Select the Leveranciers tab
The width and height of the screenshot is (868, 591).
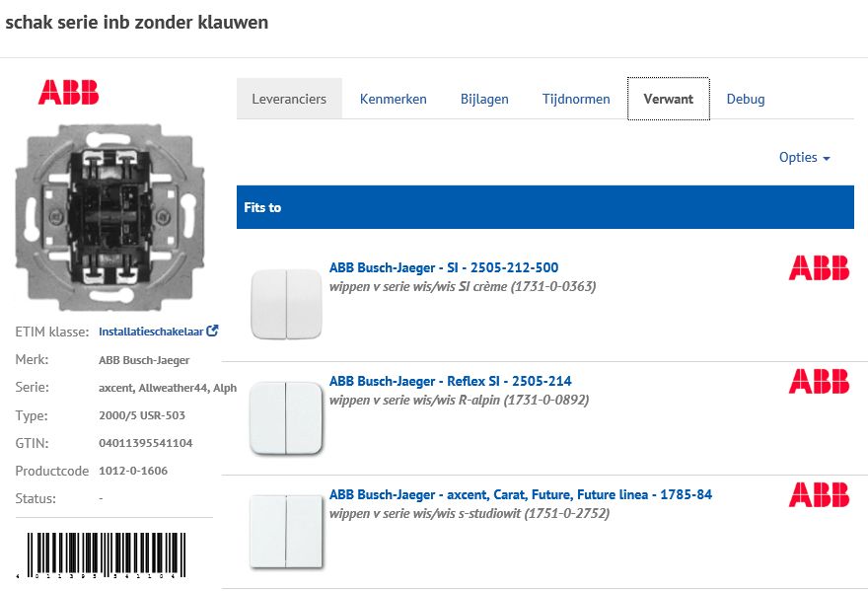[x=289, y=99]
